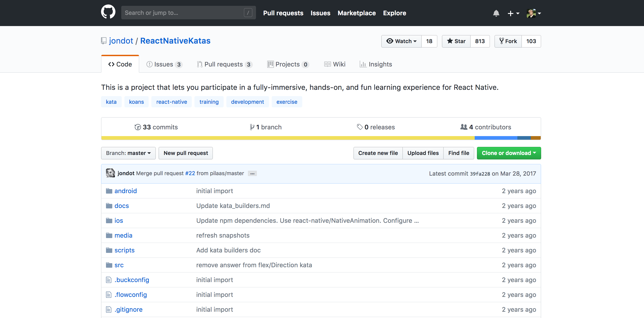Screen dimensions: 644x318
Task: View the 1 branch list
Action: point(265,127)
